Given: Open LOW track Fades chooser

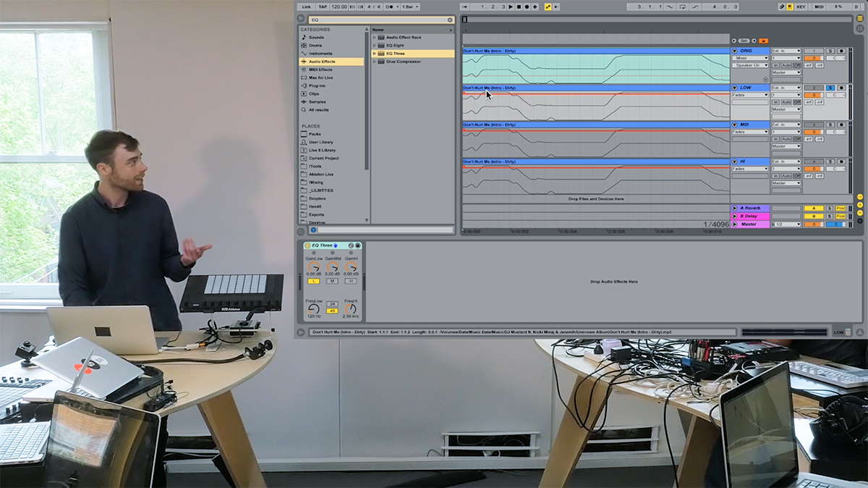Looking at the screenshot, I should 750,95.
